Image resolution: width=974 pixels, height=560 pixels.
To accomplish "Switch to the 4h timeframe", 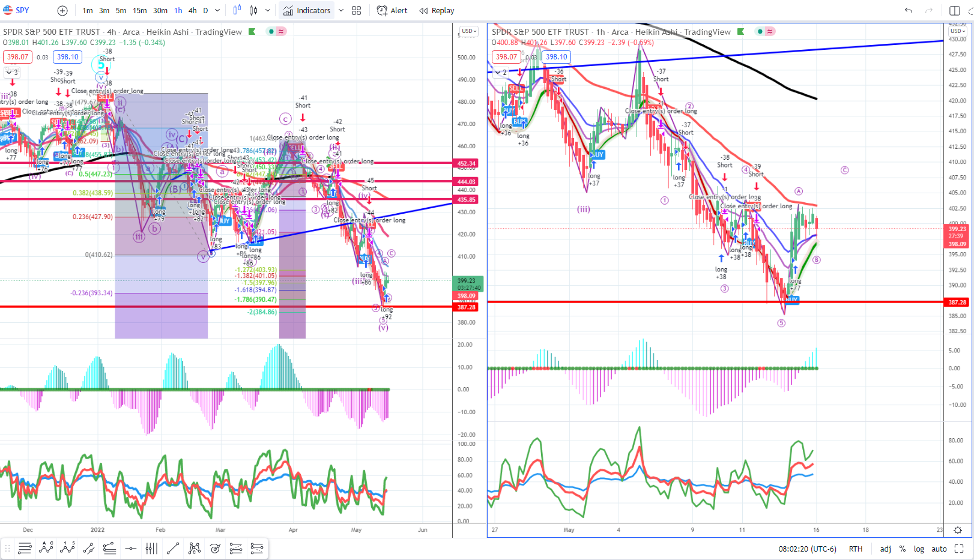I will pyautogui.click(x=192, y=10).
